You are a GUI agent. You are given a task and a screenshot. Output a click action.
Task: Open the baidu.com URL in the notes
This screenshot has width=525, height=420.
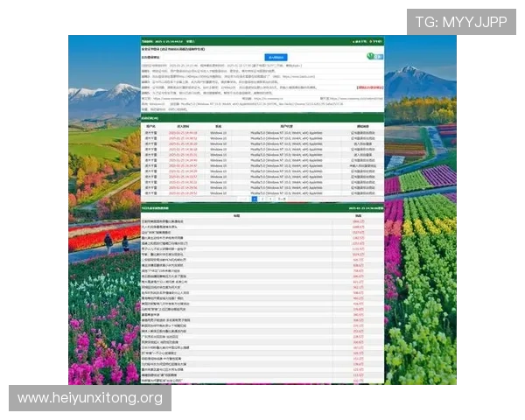tap(298, 76)
